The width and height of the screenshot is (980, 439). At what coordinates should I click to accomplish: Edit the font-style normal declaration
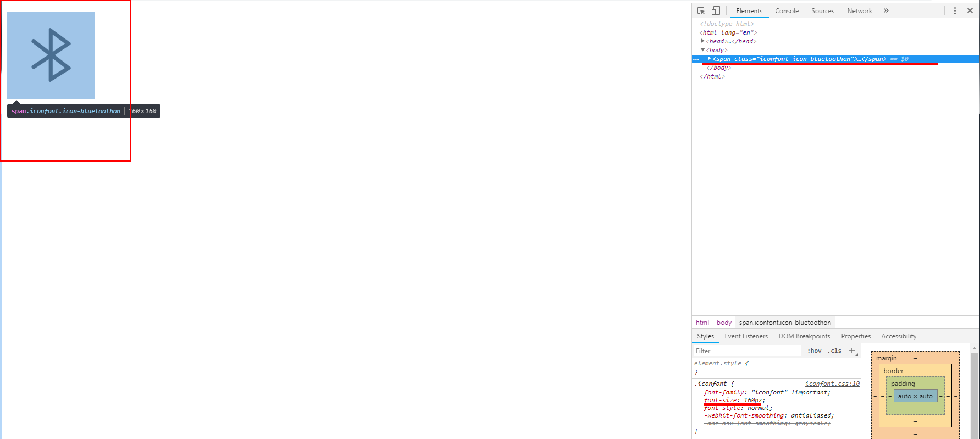coord(738,408)
